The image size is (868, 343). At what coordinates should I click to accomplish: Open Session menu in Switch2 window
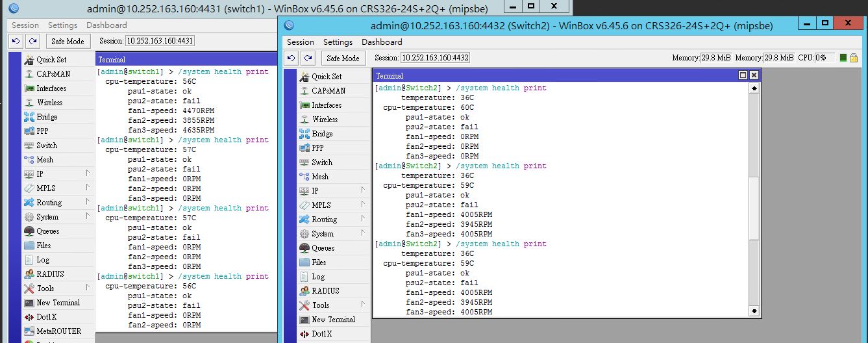pyautogui.click(x=301, y=42)
